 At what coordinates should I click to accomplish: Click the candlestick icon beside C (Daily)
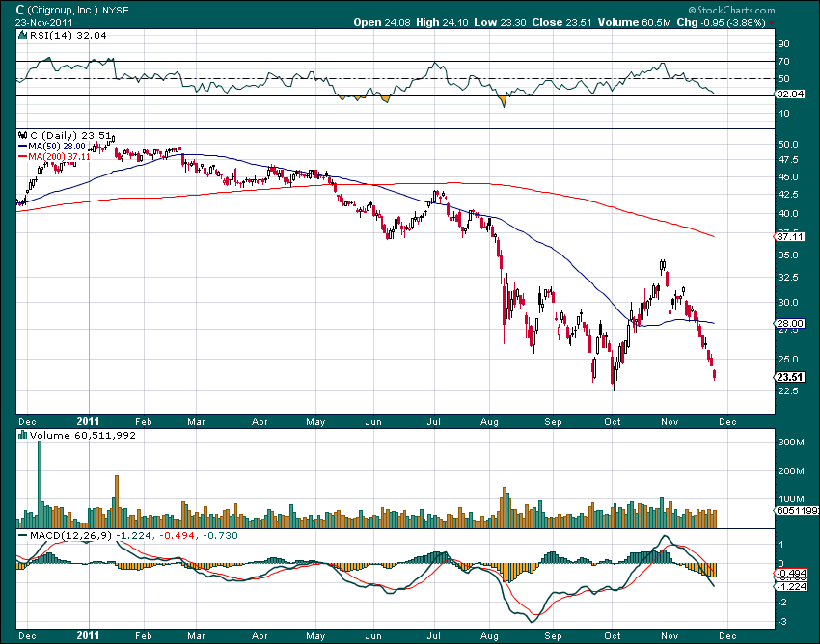(x=22, y=135)
